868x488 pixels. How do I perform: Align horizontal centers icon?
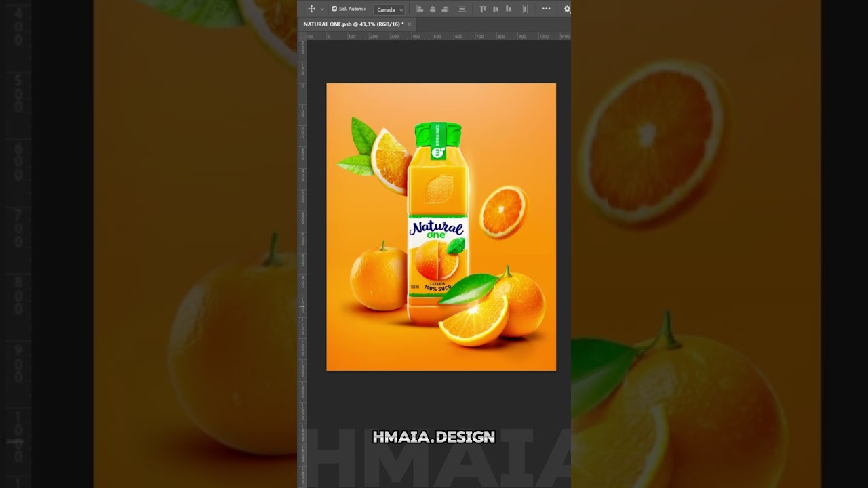[433, 9]
